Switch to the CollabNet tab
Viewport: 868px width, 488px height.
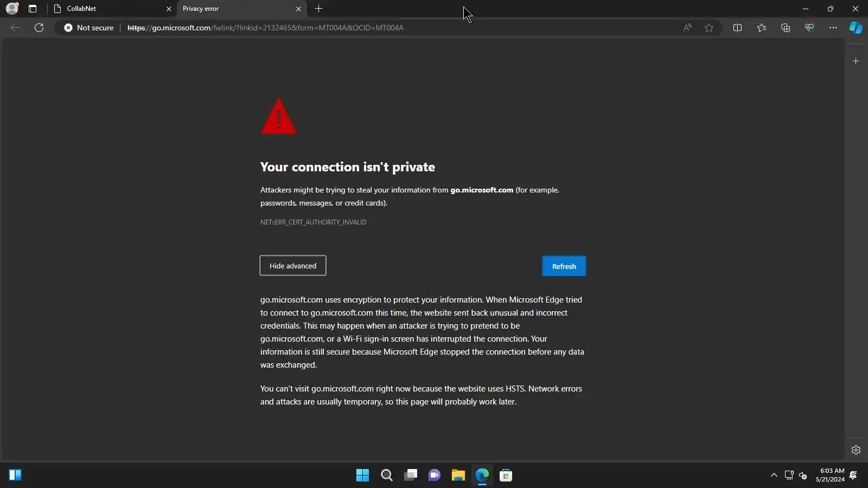tap(112, 9)
